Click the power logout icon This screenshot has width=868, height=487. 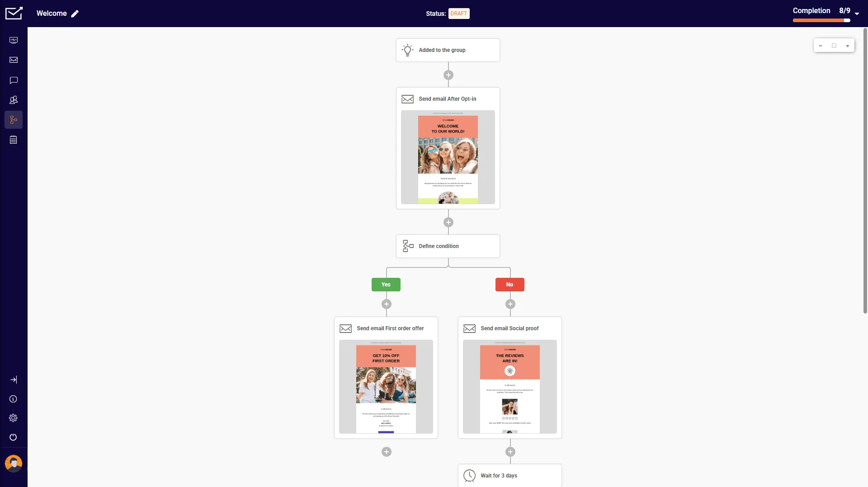(x=13, y=437)
